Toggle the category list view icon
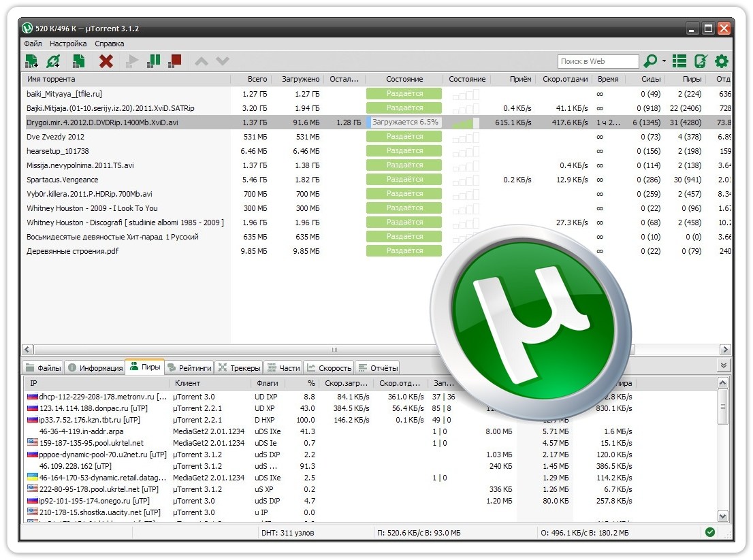This screenshot has width=753, height=560. tap(679, 61)
